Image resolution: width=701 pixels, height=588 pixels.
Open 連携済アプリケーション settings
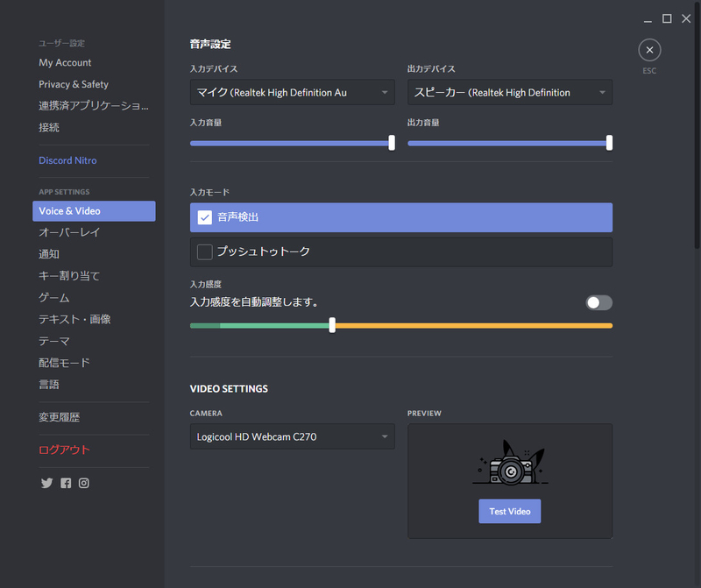coord(94,105)
